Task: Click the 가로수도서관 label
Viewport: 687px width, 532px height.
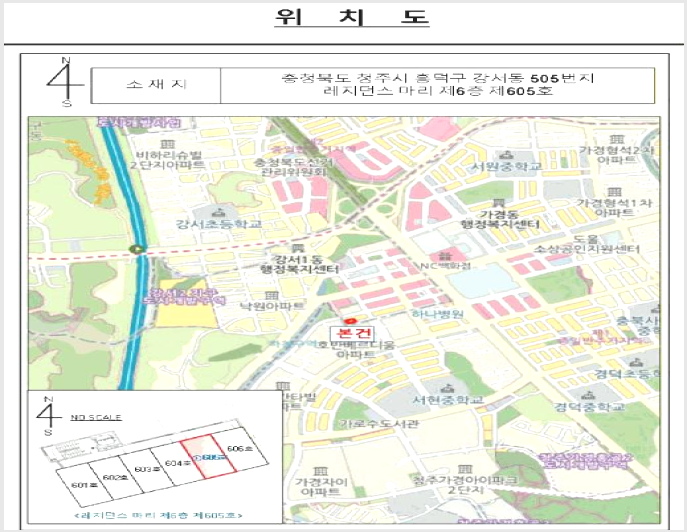Action: coord(379,424)
